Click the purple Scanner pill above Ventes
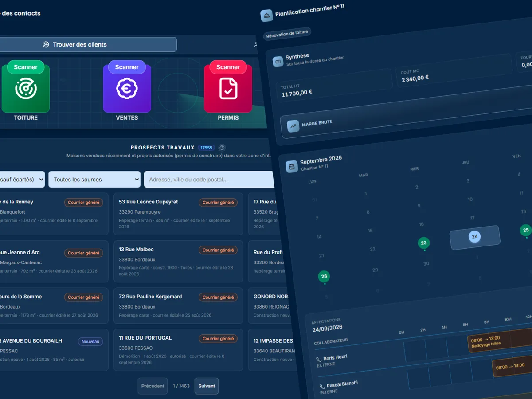 click(127, 67)
